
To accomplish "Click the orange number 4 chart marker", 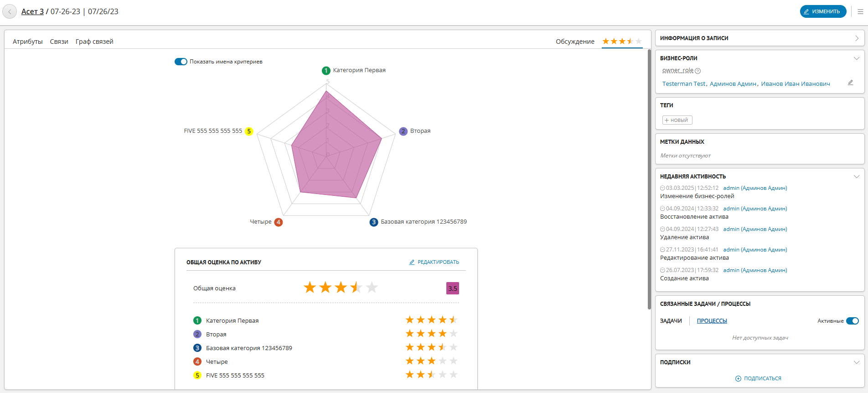I will 279,222.
